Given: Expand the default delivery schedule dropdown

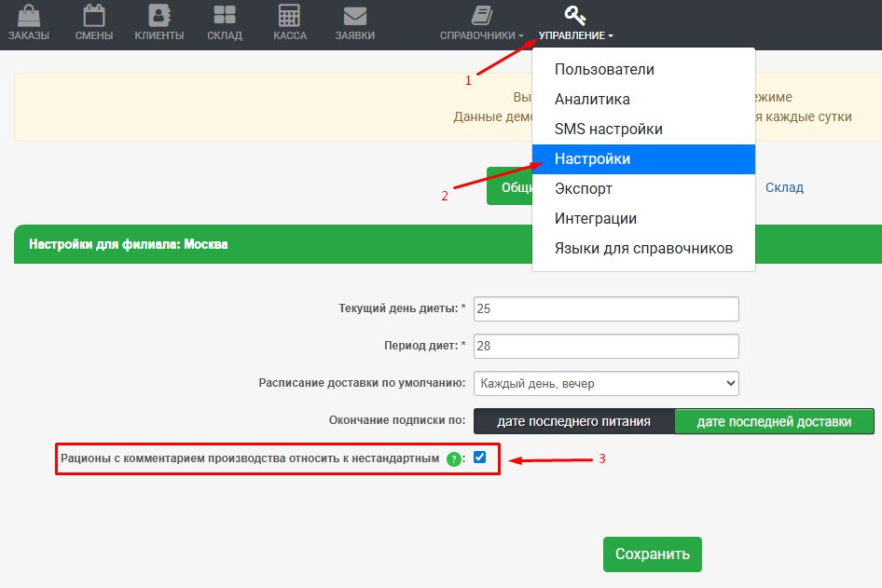Looking at the screenshot, I should pos(606,383).
